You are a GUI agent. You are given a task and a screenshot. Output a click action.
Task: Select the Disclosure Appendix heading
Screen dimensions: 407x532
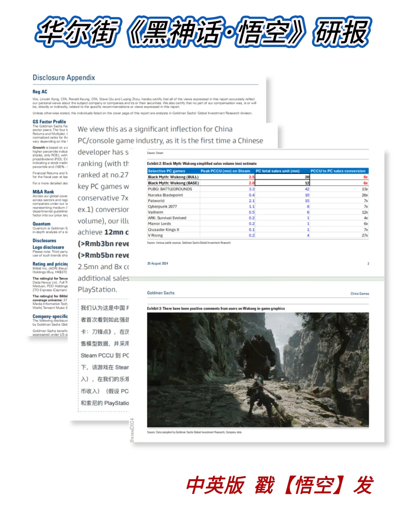point(64,78)
